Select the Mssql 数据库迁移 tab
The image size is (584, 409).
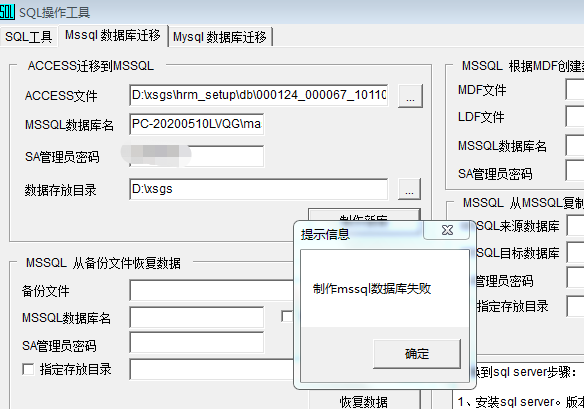click(112, 35)
